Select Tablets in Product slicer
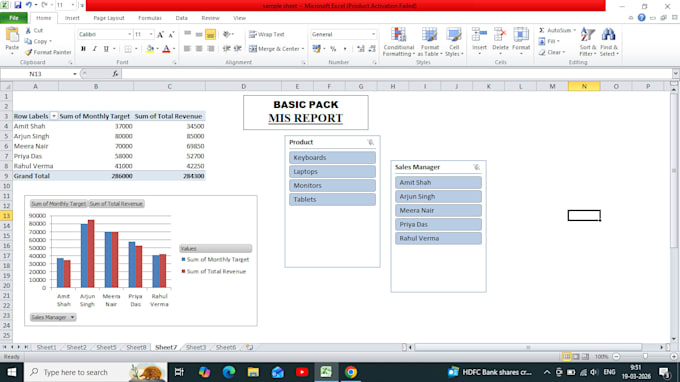Image resolution: width=680 pixels, height=382 pixels. coord(332,199)
